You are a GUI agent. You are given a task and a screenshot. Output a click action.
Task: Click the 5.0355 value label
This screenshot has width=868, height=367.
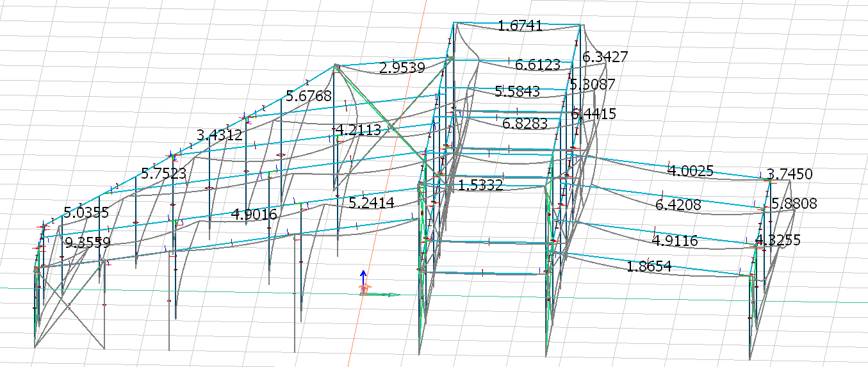click(86, 212)
